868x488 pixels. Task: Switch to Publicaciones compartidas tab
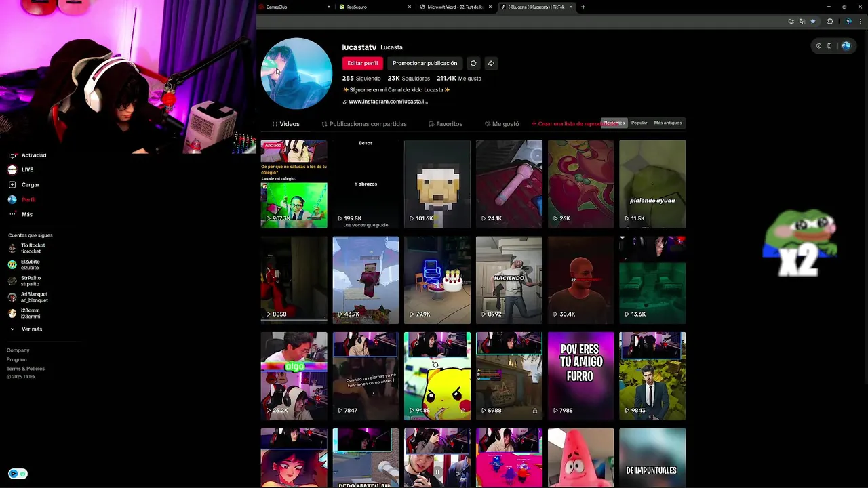click(x=364, y=124)
